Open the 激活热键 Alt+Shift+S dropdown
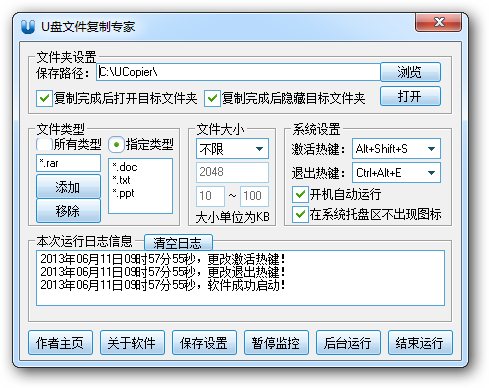Viewport: 489px width, 388px height. (396, 149)
